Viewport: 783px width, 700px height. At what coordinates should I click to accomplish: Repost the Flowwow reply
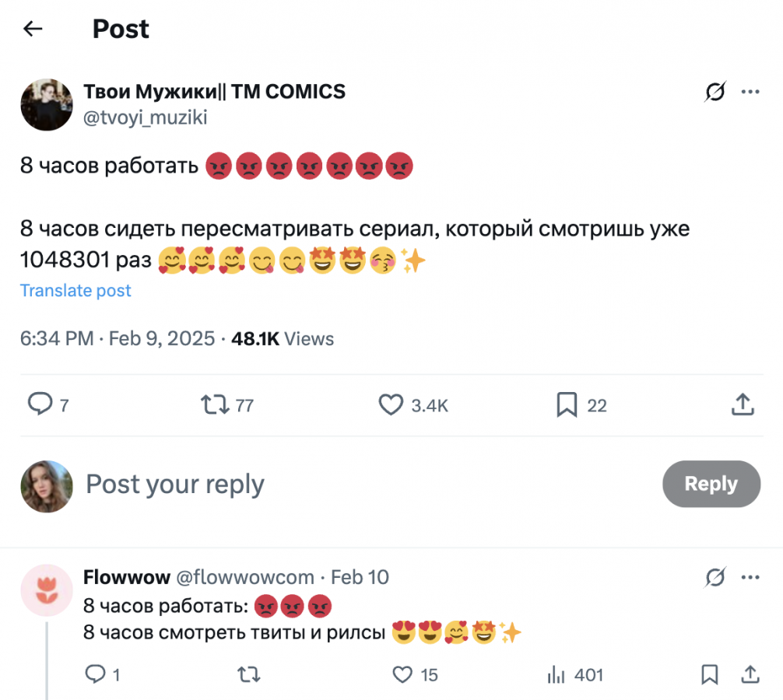click(248, 674)
